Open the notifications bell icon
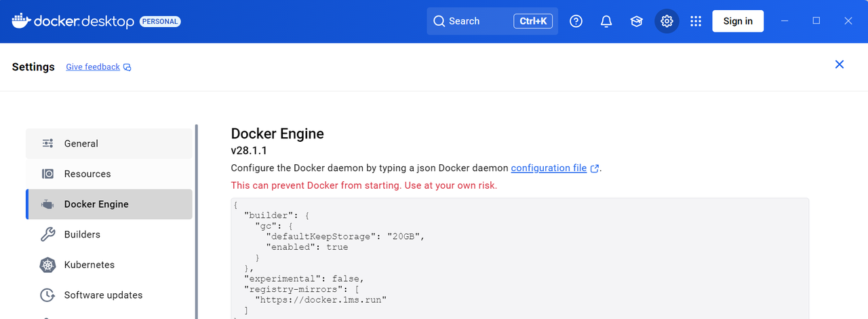 click(606, 21)
